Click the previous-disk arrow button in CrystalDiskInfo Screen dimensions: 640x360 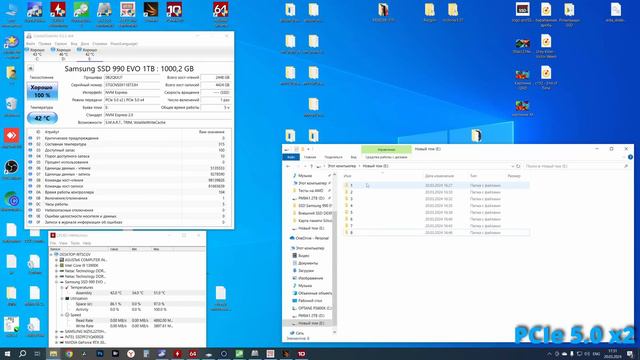[x=31, y=69]
